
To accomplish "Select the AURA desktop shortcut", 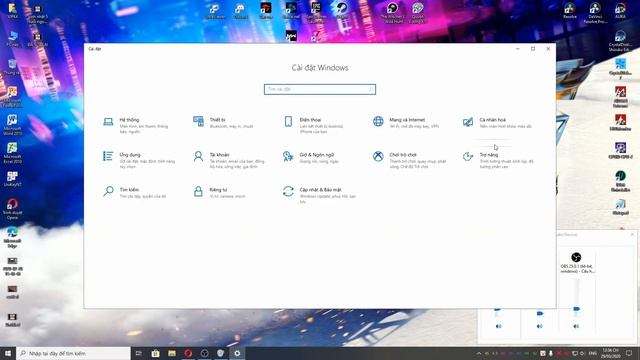I will coord(620,11).
